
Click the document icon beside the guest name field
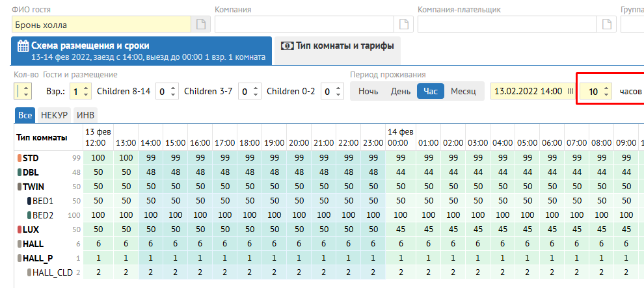[201, 25]
